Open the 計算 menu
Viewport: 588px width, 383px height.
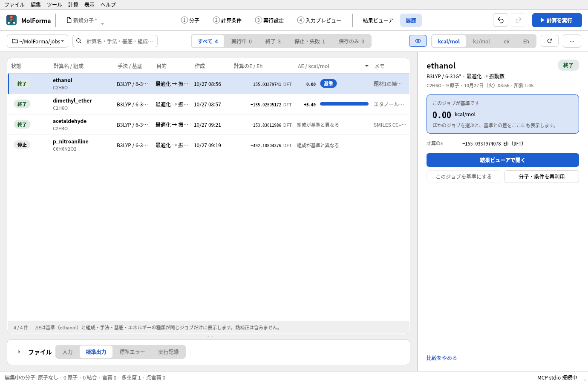(73, 5)
